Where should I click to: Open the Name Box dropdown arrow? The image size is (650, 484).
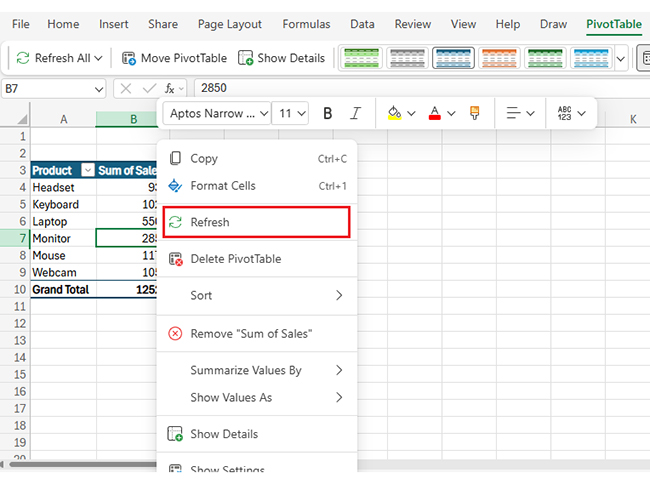tap(97, 88)
